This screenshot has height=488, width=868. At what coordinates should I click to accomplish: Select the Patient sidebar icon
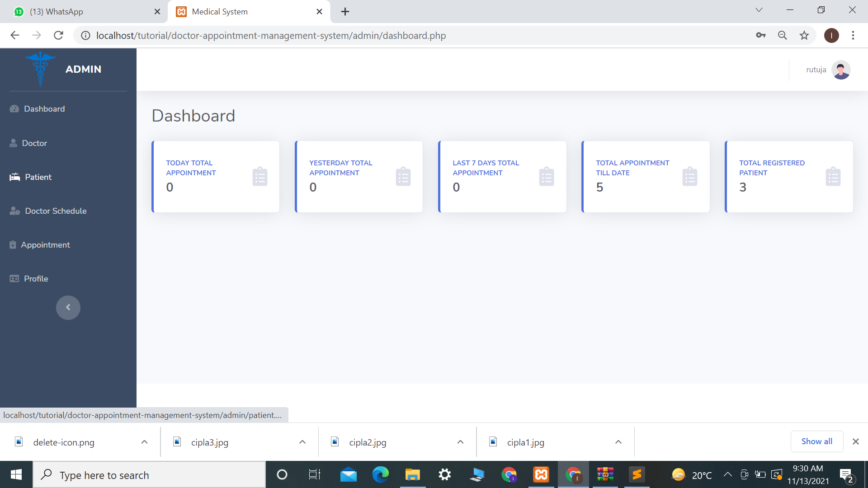[x=14, y=177]
